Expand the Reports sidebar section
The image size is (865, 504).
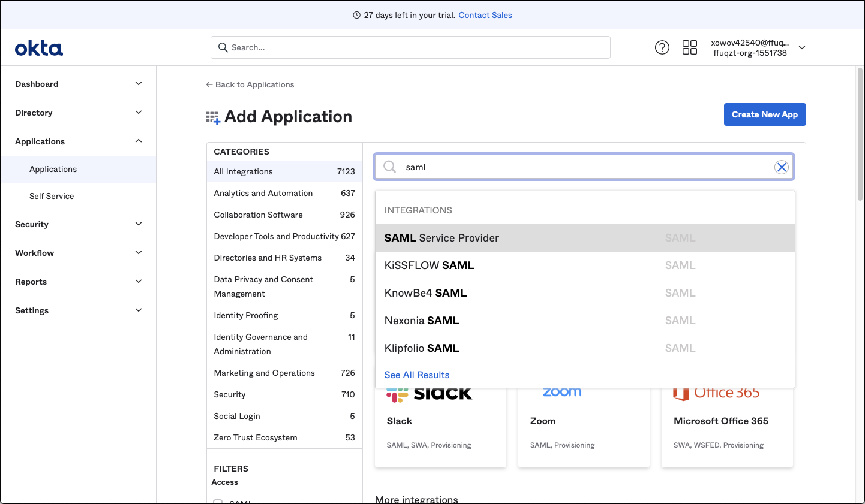pos(139,282)
